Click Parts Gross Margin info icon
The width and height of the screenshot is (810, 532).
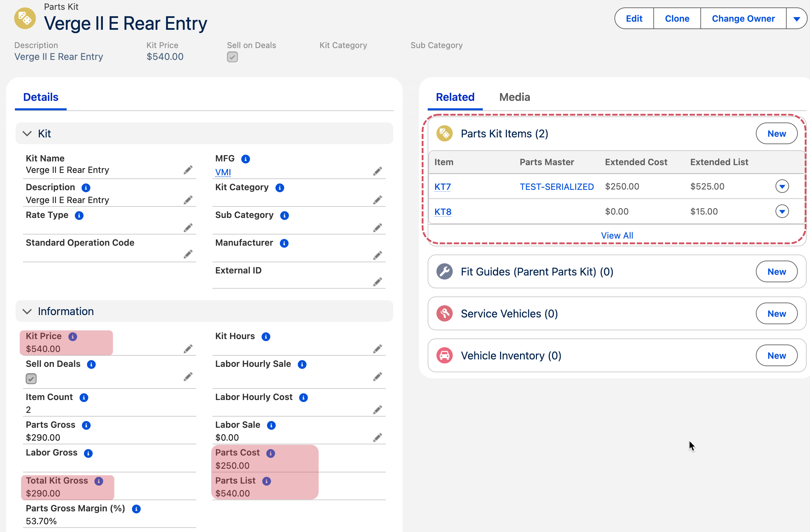(x=136, y=509)
